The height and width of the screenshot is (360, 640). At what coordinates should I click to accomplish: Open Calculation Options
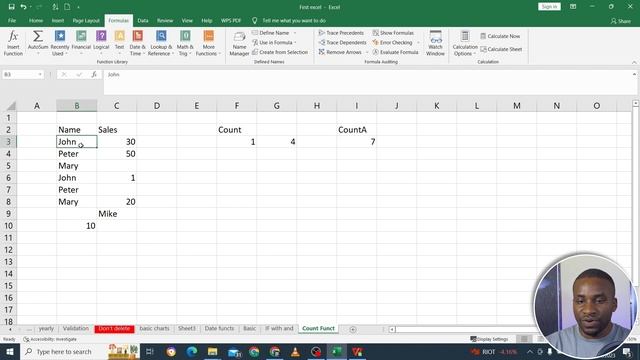pyautogui.click(x=464, y=43)
